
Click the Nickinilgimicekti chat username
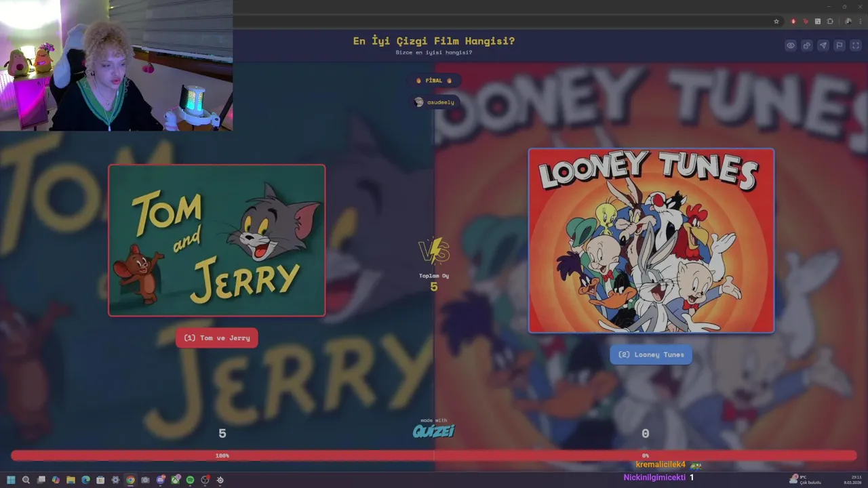[x=654, y=478]
